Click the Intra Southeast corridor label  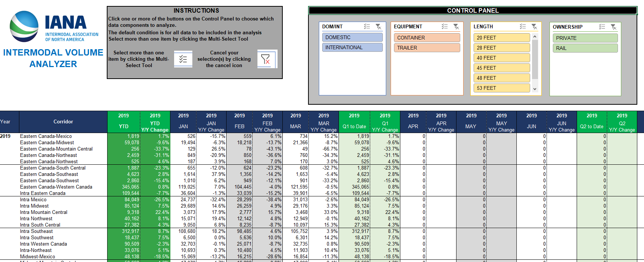pyautogui.click(x=36, y=231)
